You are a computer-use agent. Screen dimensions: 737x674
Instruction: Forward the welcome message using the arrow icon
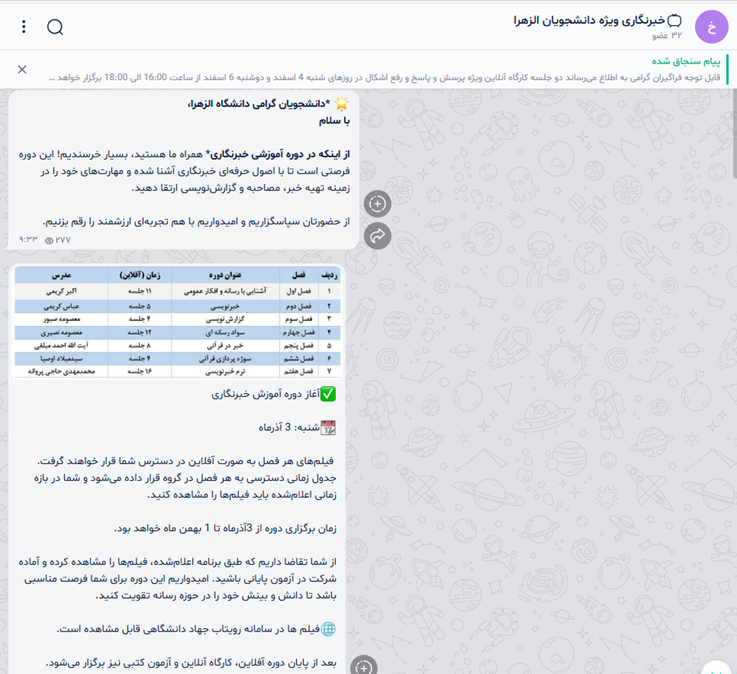pos(377,236)
